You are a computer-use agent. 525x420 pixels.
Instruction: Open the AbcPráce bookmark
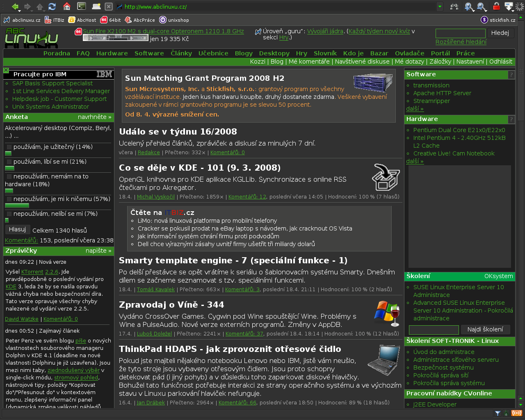(x=140, y=20)
